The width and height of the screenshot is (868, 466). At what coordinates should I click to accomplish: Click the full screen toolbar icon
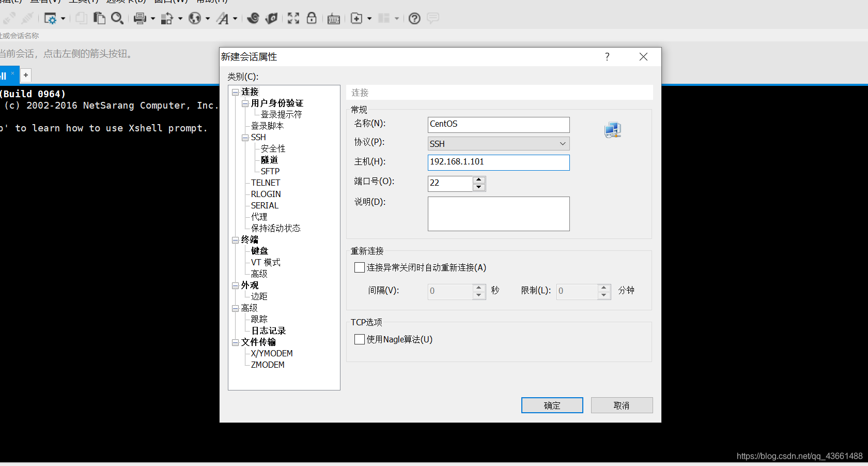pos(293,19)
